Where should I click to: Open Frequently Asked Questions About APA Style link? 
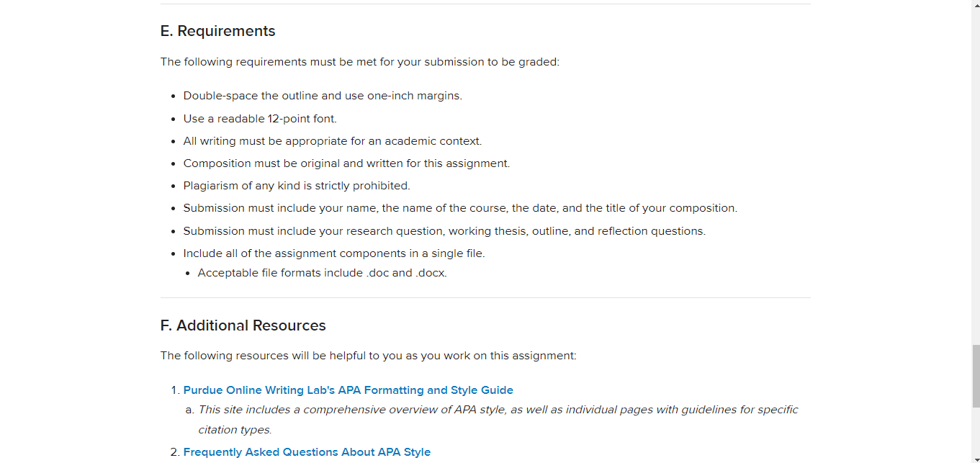tap(307, 452)
